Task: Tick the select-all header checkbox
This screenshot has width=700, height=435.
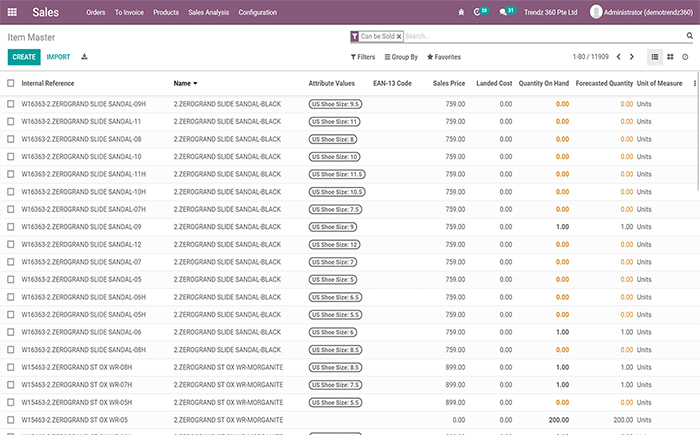Action: coord(11,83)
